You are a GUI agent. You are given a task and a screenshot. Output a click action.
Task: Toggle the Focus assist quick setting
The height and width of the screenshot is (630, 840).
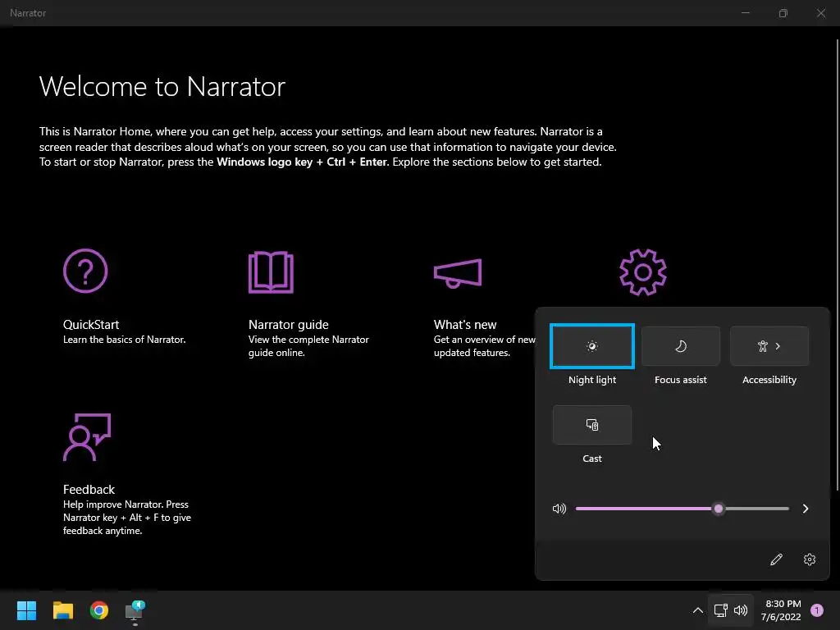coord(680,346)
